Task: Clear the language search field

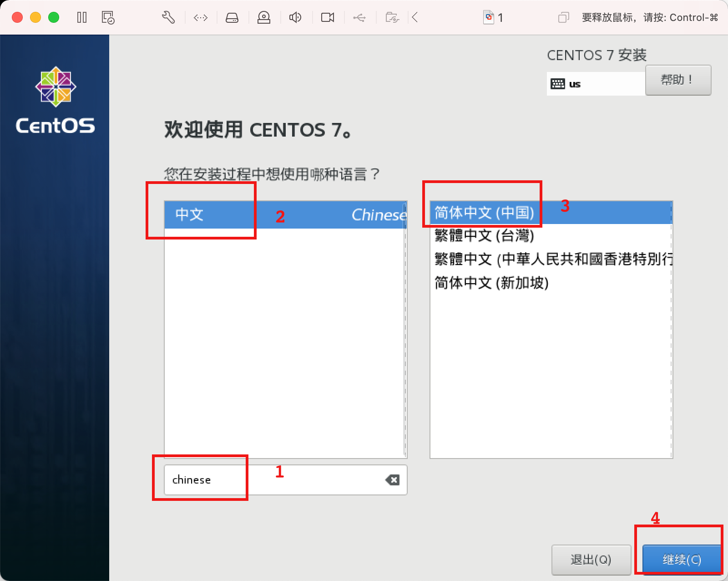Action: pos(392,479)
